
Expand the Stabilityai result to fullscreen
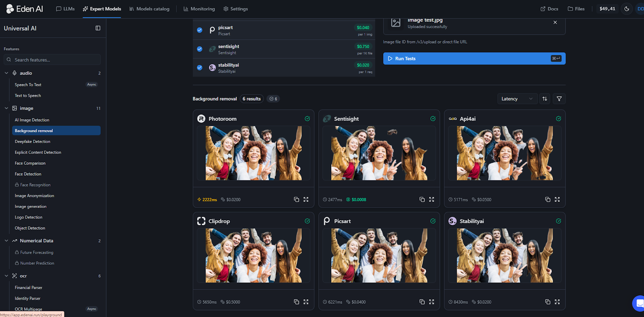(x=557, y=302)
